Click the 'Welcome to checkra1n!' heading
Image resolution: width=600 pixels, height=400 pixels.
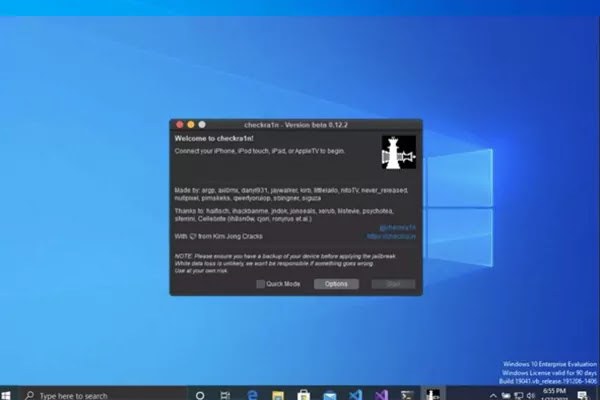pyautogui.click(x=214, y=139)
